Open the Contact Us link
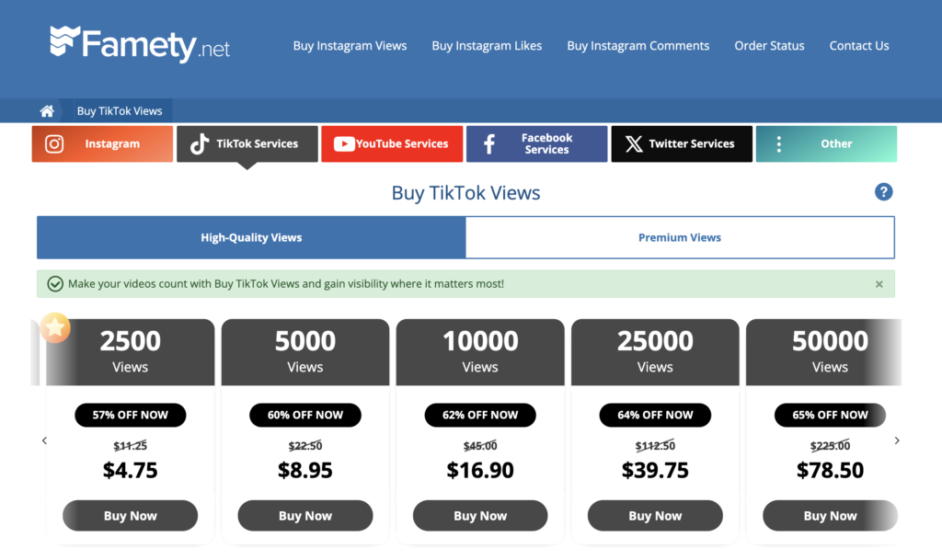This screenshot has width=942, height=560. pos(858,45)
